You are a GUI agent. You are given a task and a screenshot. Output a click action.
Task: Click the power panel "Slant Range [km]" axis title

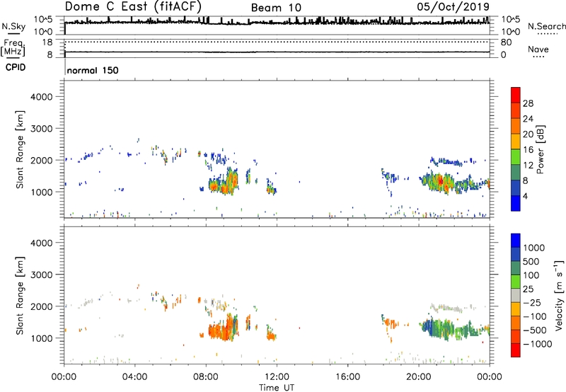point(20,149)
